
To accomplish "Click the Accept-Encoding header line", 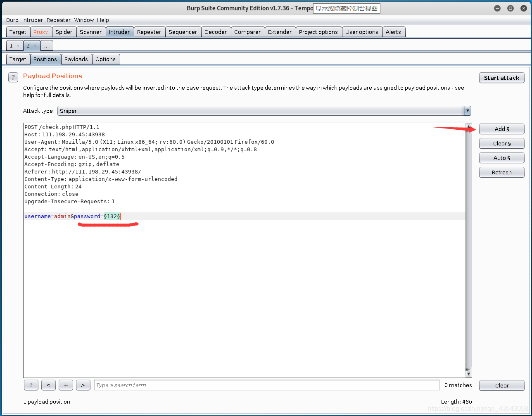I will 72,164.
